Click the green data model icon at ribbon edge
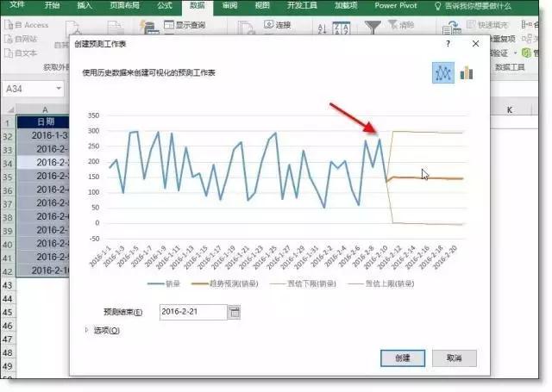The height and width of the screenshot is (392, 552). (x=527, y=53)
